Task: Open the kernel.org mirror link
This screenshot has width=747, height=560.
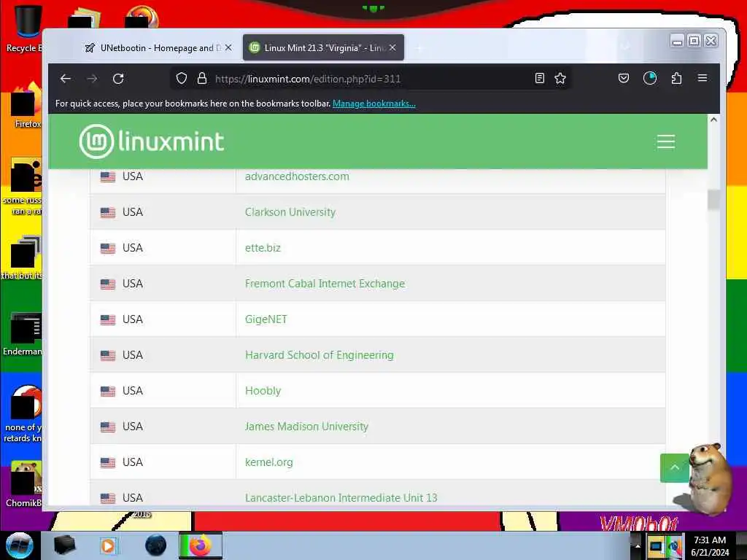Action: click(268, 462)
